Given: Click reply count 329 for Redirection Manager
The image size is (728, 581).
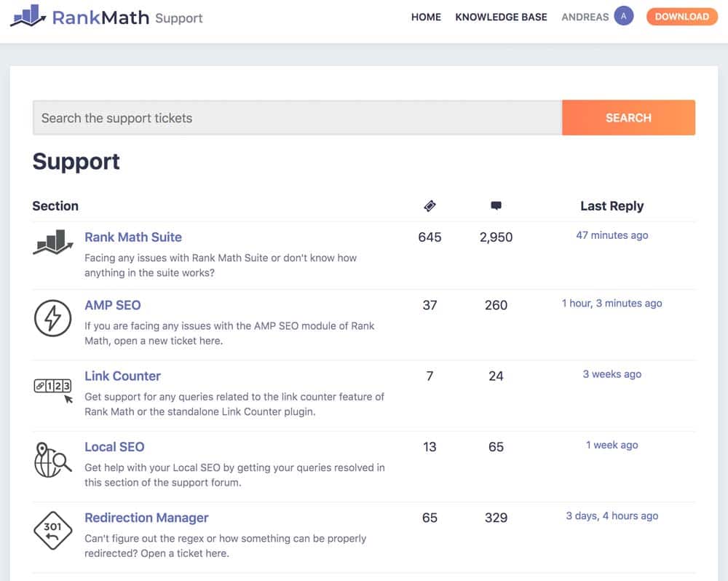Looking at the screenshot, I should [496, 518].
